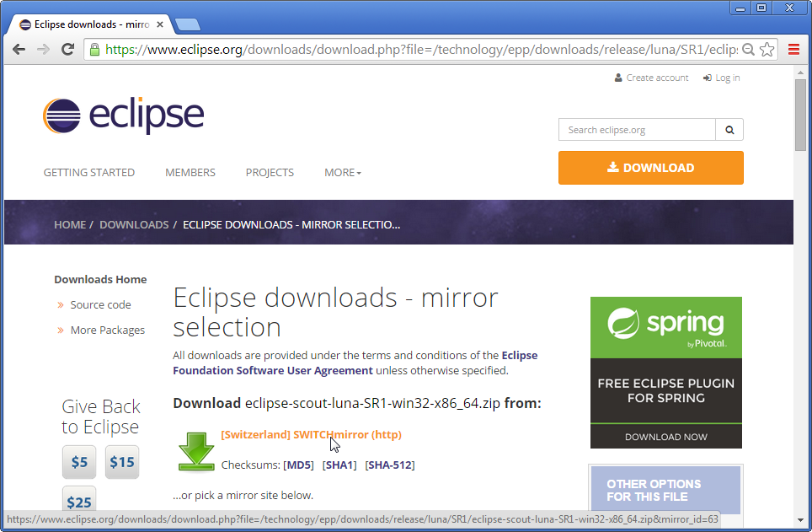The height and width of the screenshot is (532, 812).
Task: Focus the Search eclipse.org field
Action: 637,130
